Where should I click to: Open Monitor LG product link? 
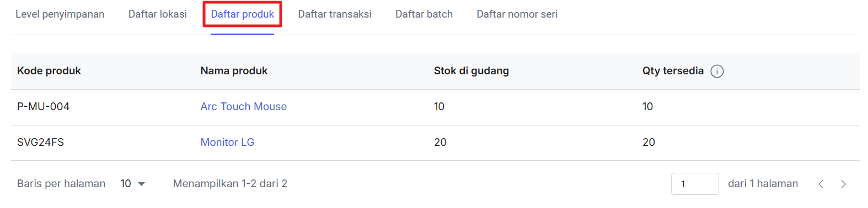227,143
